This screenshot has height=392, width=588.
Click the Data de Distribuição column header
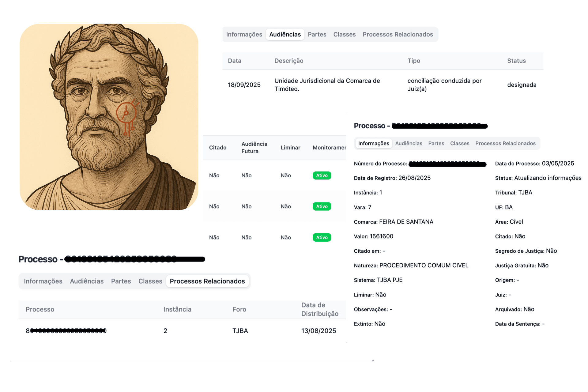click(x=319, y=309)
